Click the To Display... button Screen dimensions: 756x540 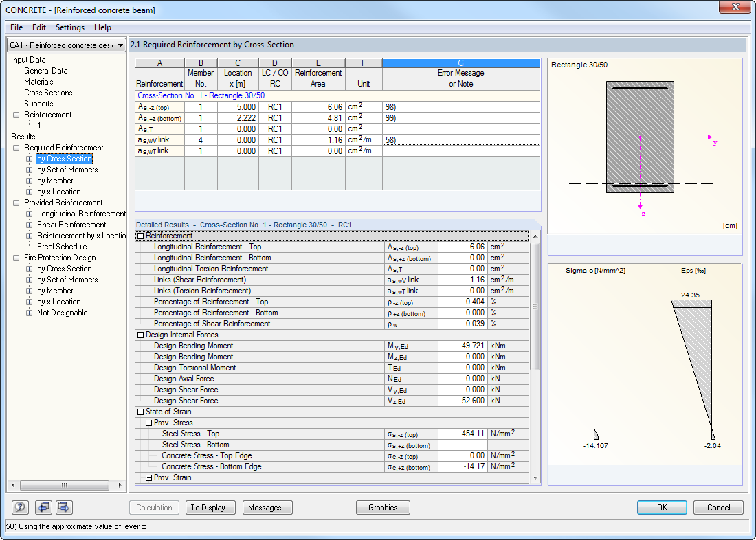211,507
